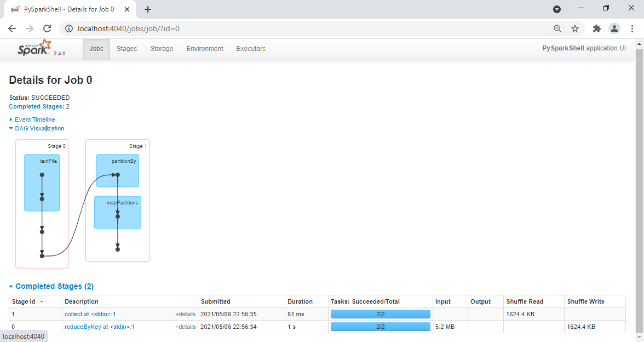Screen dimensions: 644x342
Task: Open the Chrome profile avatar
Action: [x=614, y=29]
